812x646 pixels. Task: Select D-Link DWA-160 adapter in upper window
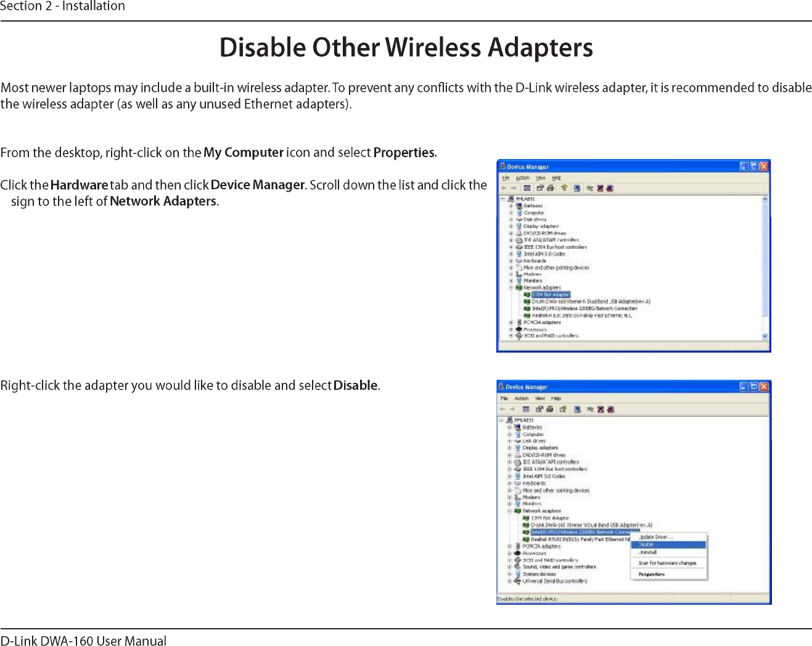click(591, 301)
